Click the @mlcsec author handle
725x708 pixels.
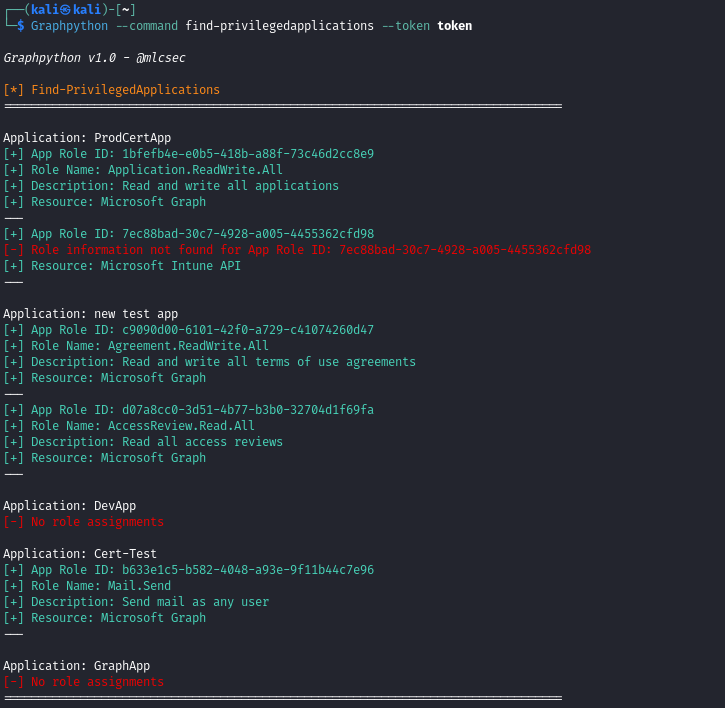pyautogui.click(x=160, y=58)
